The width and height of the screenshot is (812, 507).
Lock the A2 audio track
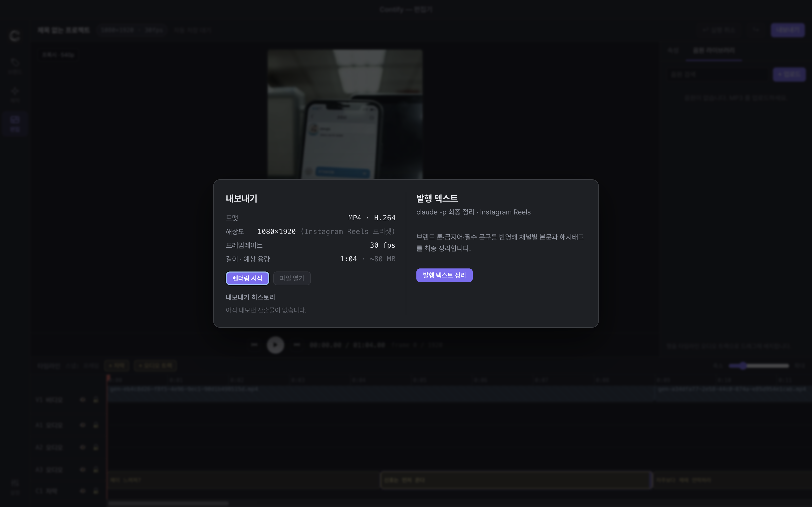(x=96, y=447)
